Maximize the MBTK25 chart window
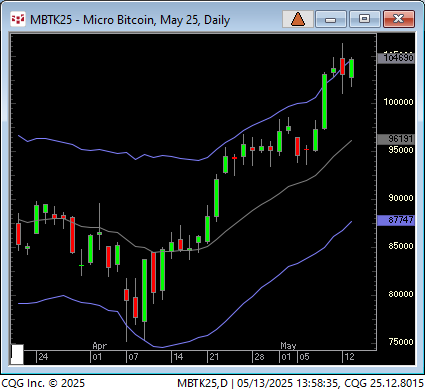Viewport: 425px width, 391px height. pos(364,19)
